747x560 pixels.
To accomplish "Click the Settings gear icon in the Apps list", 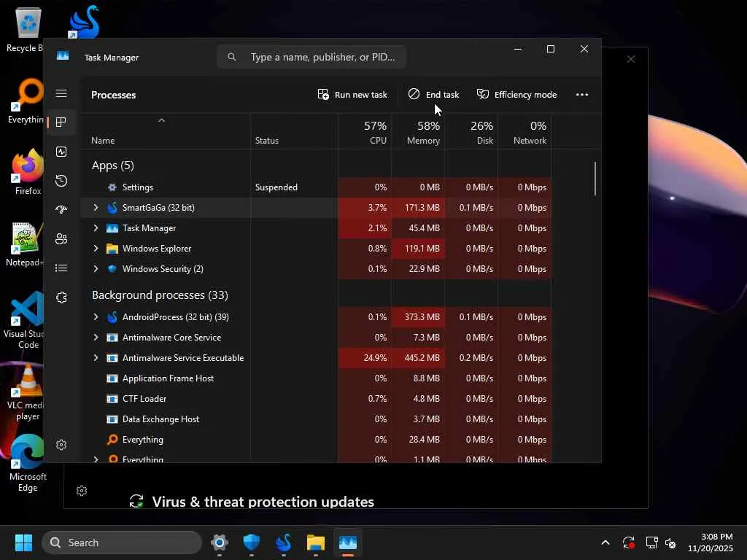I will click(x=112, y=187).
